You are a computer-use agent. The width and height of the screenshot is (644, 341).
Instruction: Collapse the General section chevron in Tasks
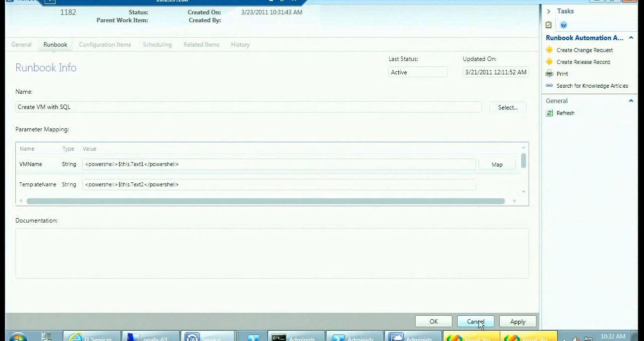coord(631,101)
